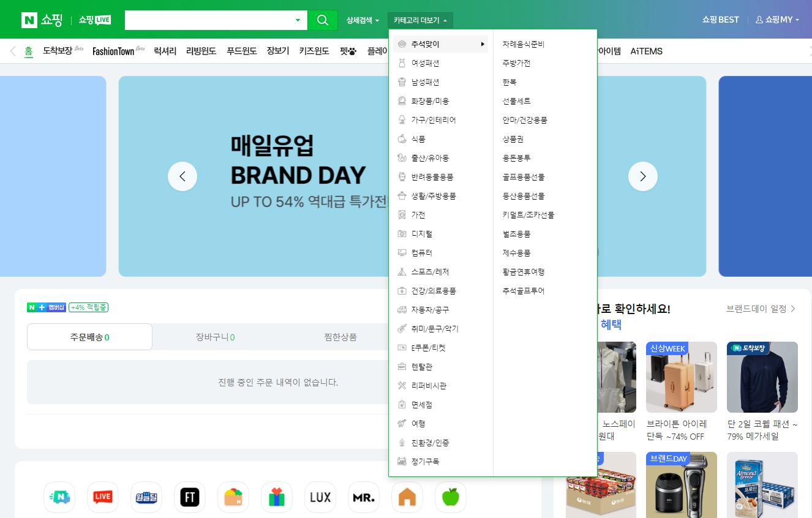Open the gift box shortcut icon

[x=277, y=497]
